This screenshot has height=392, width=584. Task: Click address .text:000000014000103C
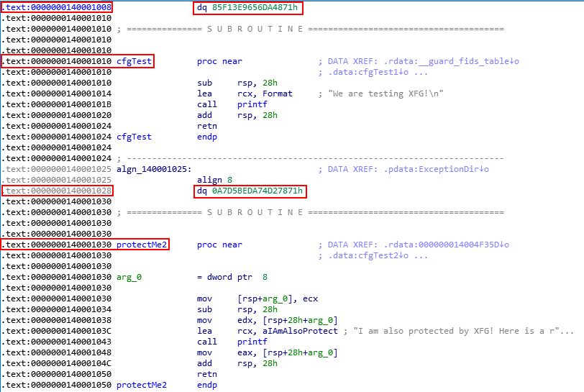coord(56,332)
